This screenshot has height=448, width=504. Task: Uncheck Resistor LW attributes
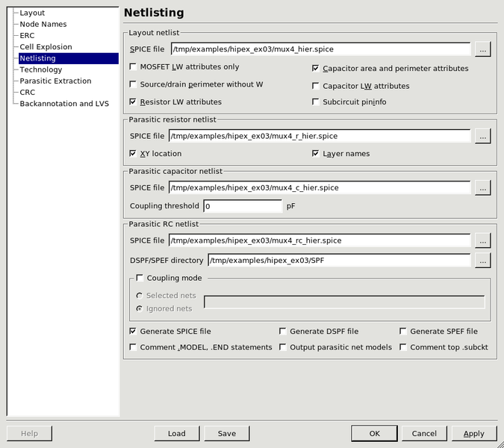[134, 102]
